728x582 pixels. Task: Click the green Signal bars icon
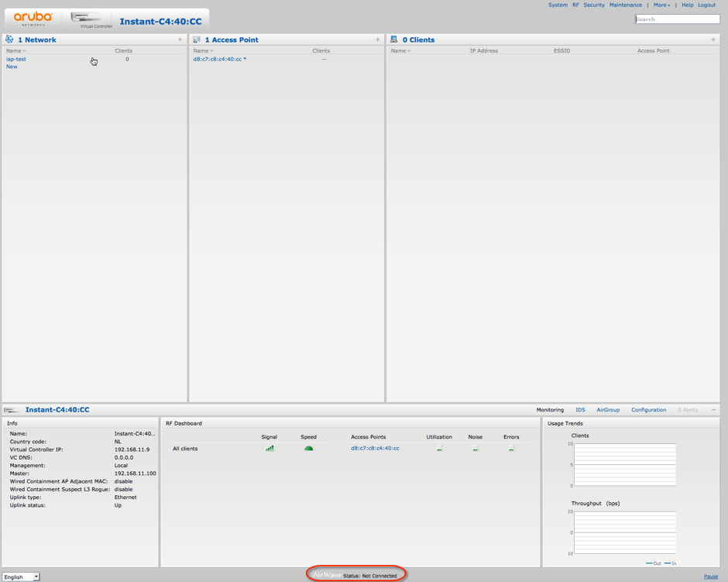coord(270,448)
